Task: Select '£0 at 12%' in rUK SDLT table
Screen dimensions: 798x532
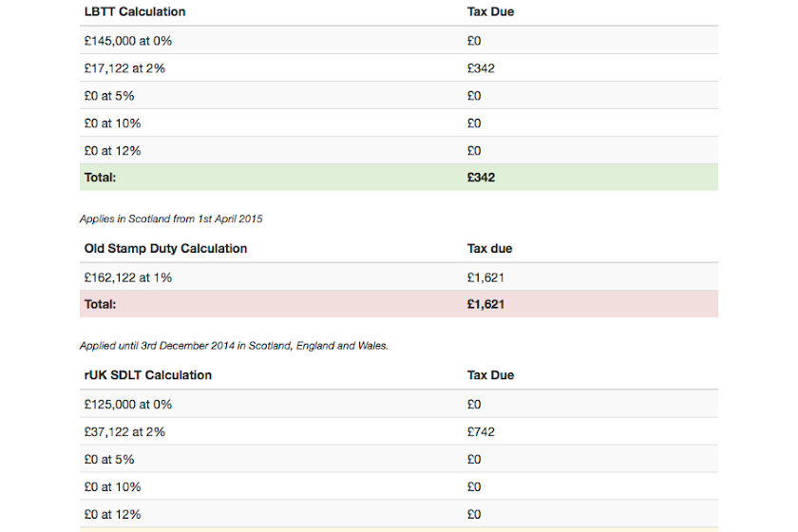Action: [112, 514]
